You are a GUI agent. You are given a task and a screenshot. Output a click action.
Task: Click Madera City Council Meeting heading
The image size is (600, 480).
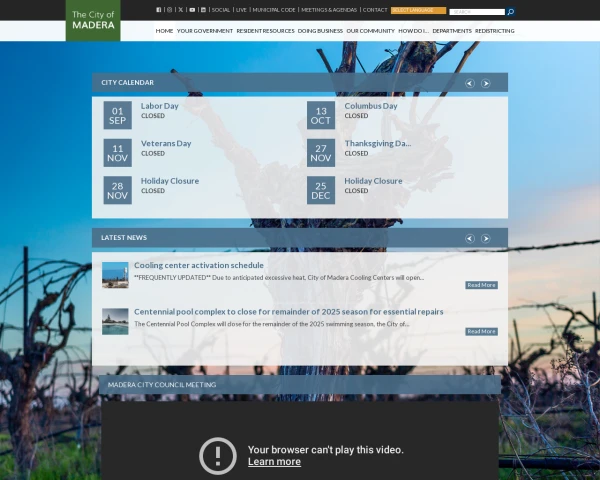[162, 385]
